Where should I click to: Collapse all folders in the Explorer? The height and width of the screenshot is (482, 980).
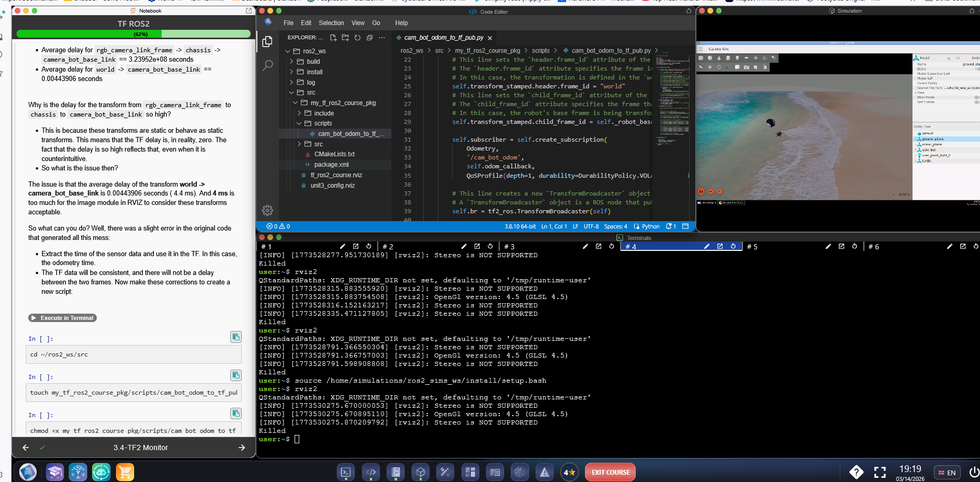click(x=369, y=38)
